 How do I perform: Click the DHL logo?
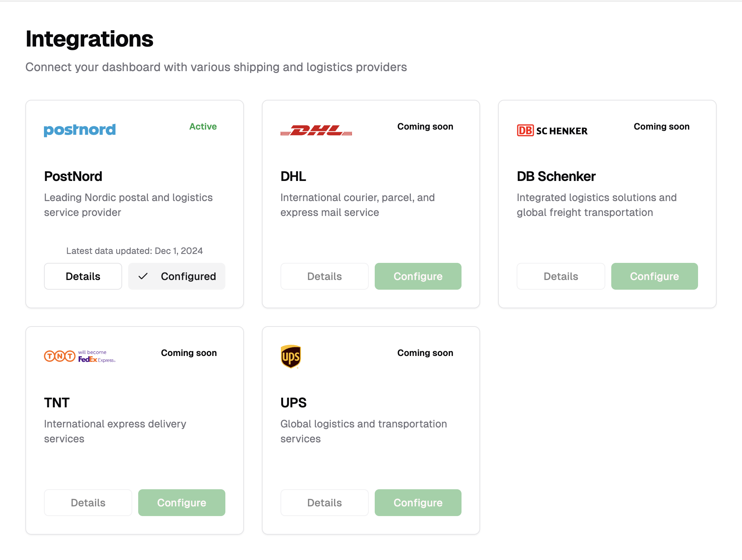click(316, 131)
